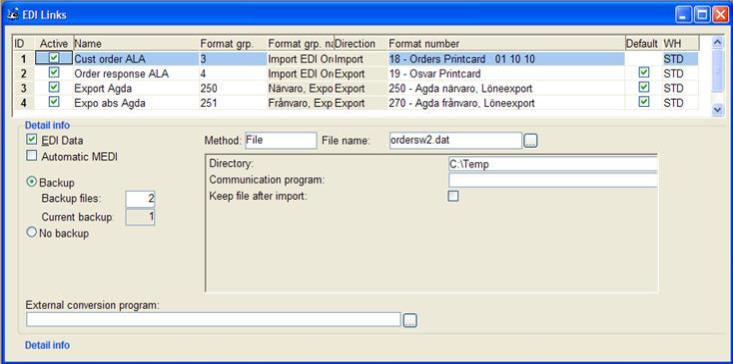The height and width of the screenshot is (364, 733).
Task: Click Import direction cell of row 1
Action: point(360,59)
